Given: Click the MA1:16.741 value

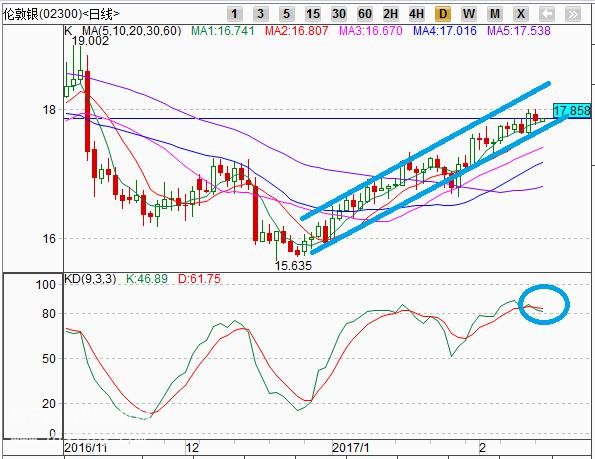Looking at the screenshot, I should click(223, 31).
